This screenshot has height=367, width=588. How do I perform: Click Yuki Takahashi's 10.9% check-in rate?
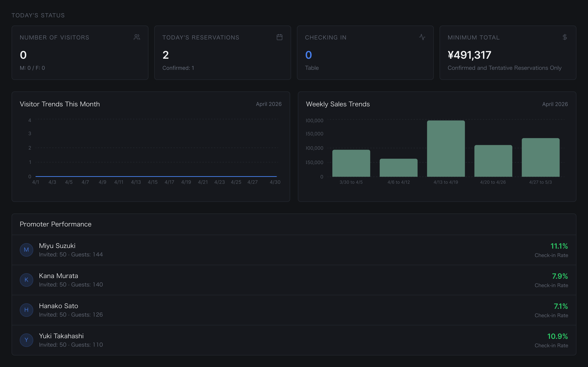coord(557,336)
